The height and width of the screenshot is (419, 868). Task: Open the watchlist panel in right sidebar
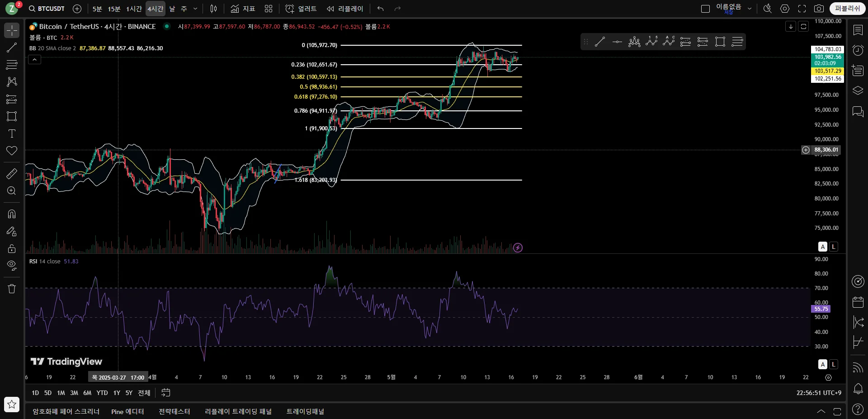point(858,30)
